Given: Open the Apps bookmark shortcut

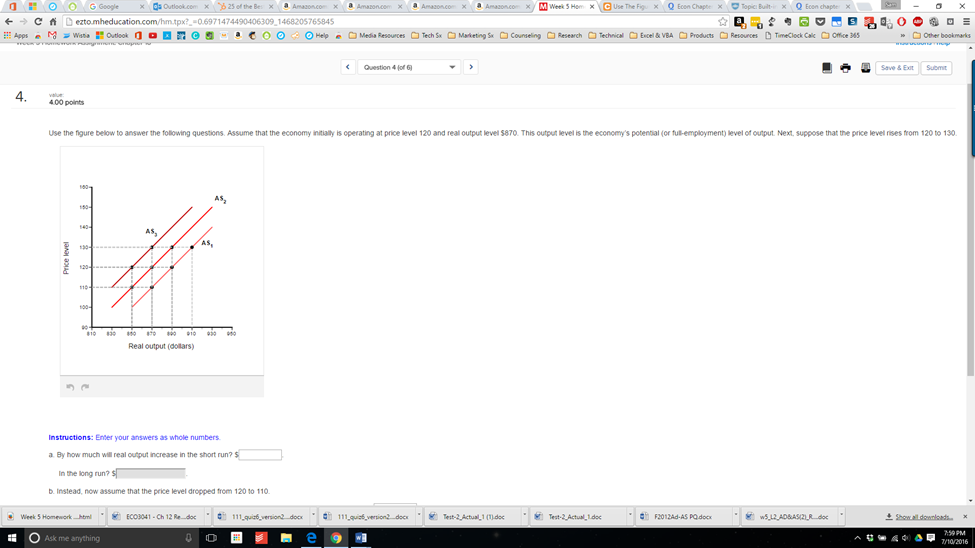Looking at the screenshot, I should 16,35.
